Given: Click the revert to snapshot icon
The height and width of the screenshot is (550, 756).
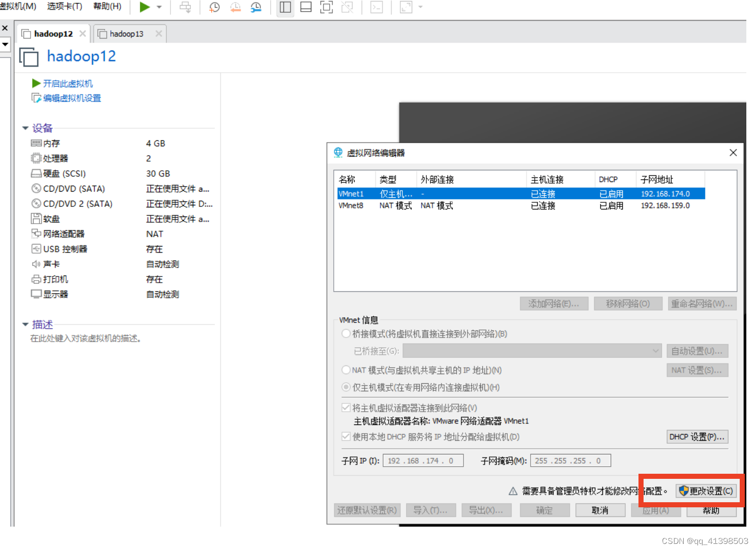Looking at the screenshot, I should 236,7.
